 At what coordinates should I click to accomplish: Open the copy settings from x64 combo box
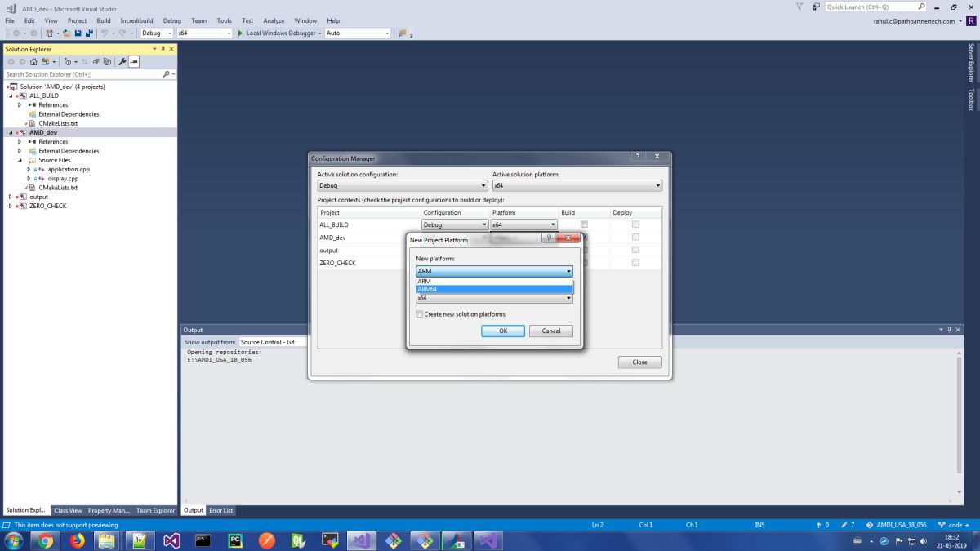(x=495, y=298)
